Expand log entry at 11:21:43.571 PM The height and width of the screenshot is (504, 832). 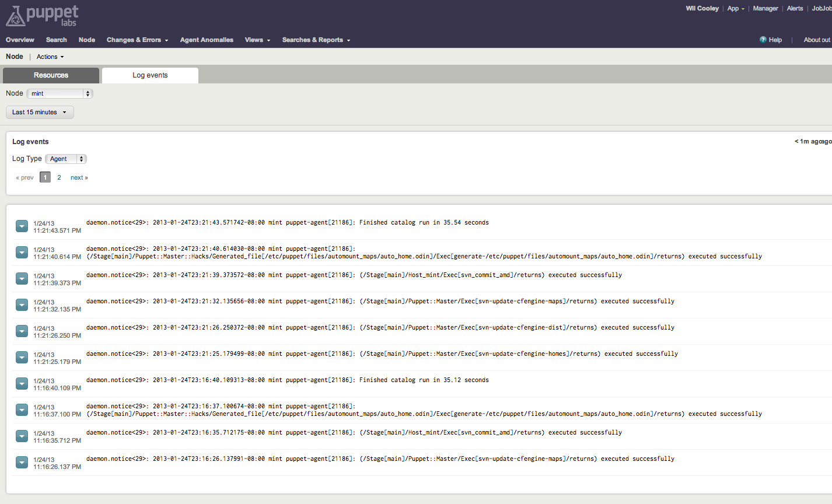pyautogui.click(x=22, y=226)
